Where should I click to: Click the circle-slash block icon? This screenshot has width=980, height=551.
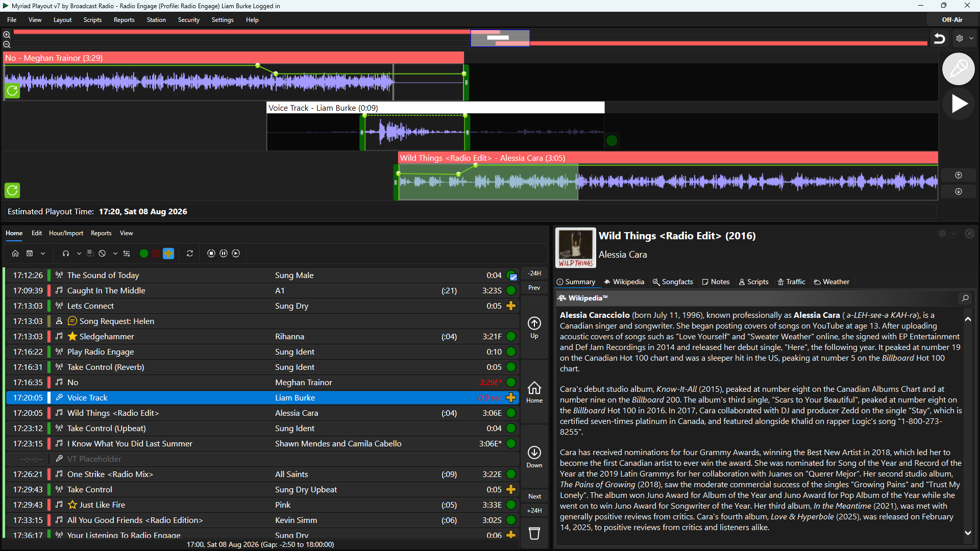(x=102, y=254)
